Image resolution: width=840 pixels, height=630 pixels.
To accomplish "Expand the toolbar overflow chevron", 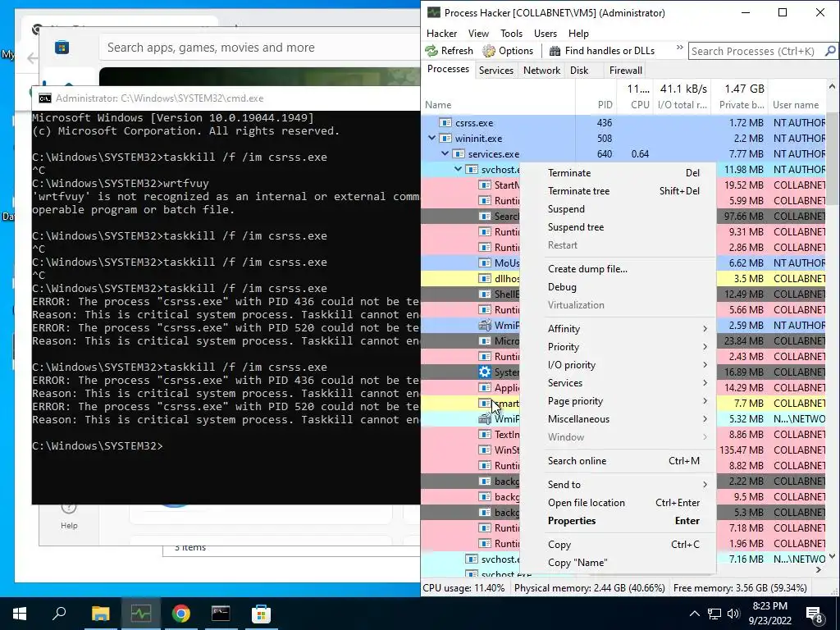I will (680, 48).
